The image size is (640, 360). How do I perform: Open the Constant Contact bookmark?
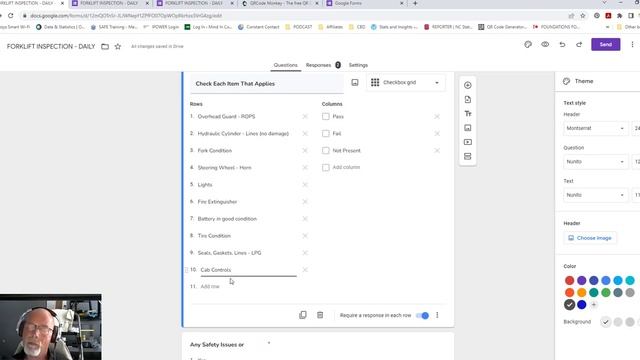point(258,27)
